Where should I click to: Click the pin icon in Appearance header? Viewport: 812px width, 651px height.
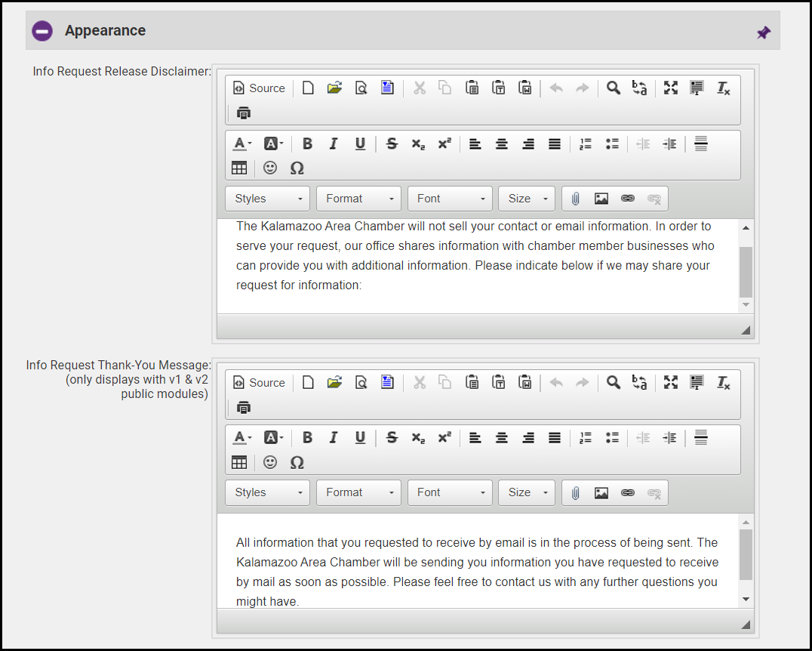coord(763,32)
